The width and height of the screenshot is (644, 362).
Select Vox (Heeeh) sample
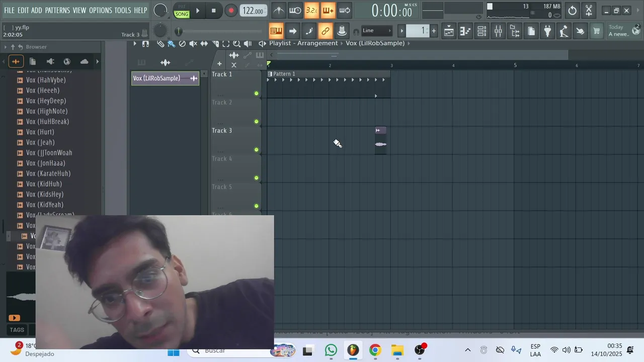43,90
